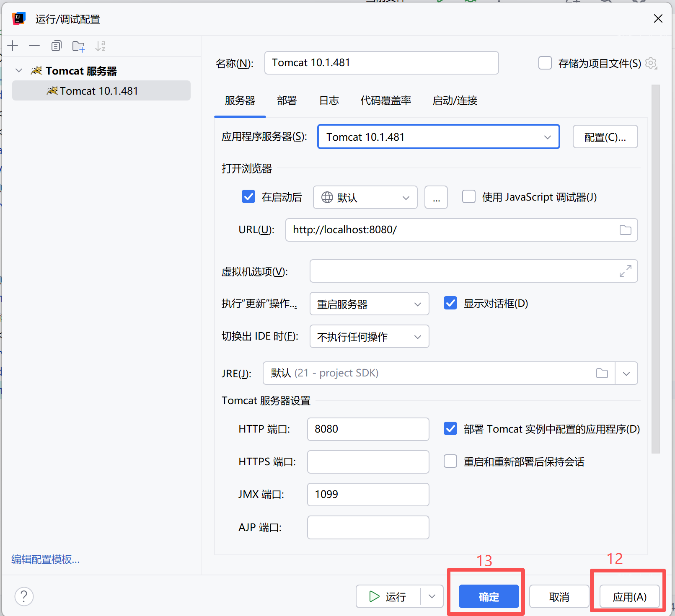Enable preserve sessions across restarts and redeploys

point(450,461)
